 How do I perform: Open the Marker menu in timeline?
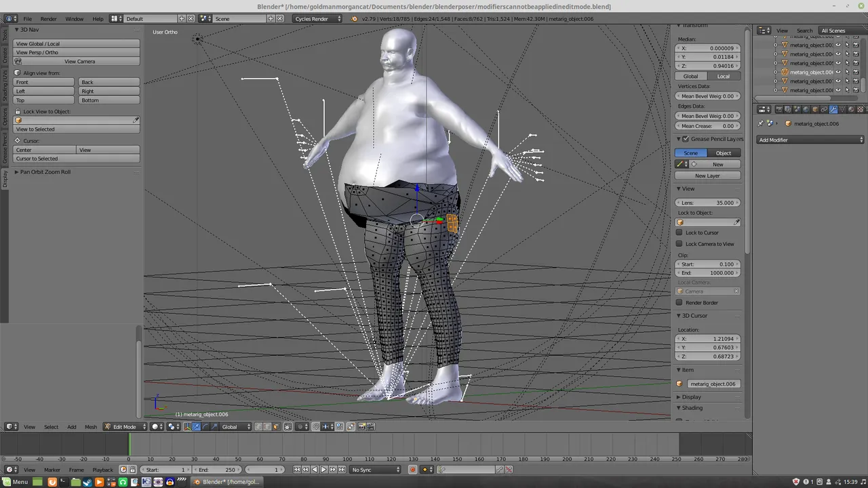(x=52, y=470)
